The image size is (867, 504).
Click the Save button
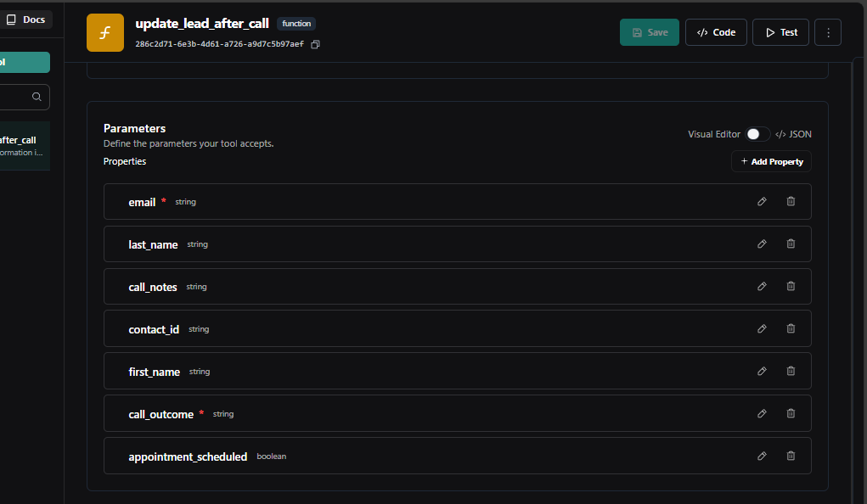pos(650,32)
